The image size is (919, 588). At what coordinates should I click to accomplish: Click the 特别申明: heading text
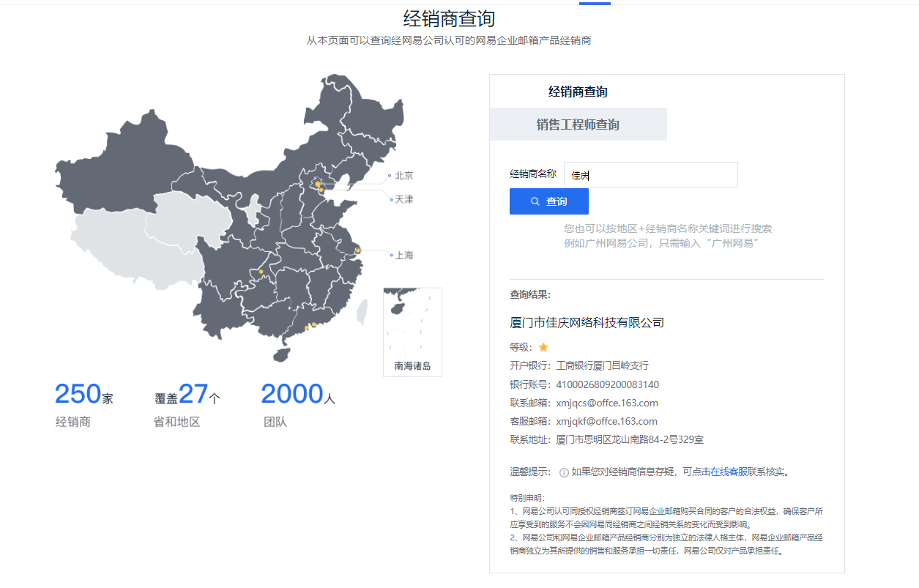[527, 498]
